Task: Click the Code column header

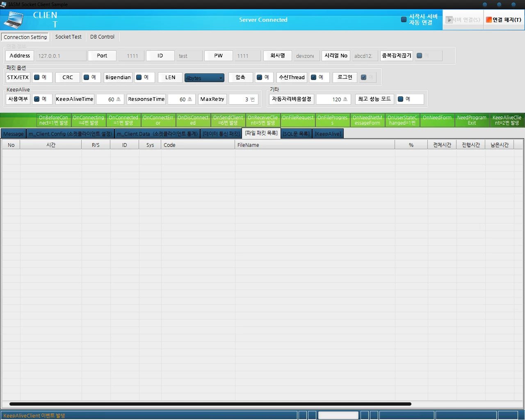Action: pos(198,145)
